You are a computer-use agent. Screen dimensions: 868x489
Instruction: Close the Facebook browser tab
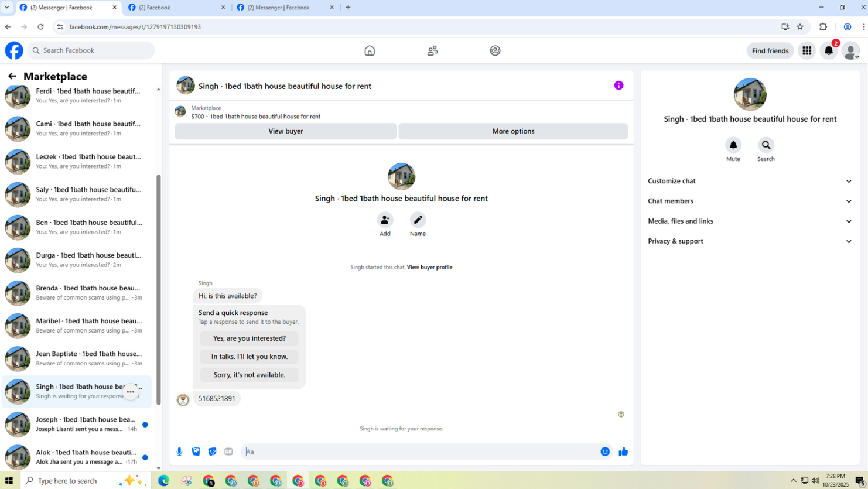[x=223, y=8]
